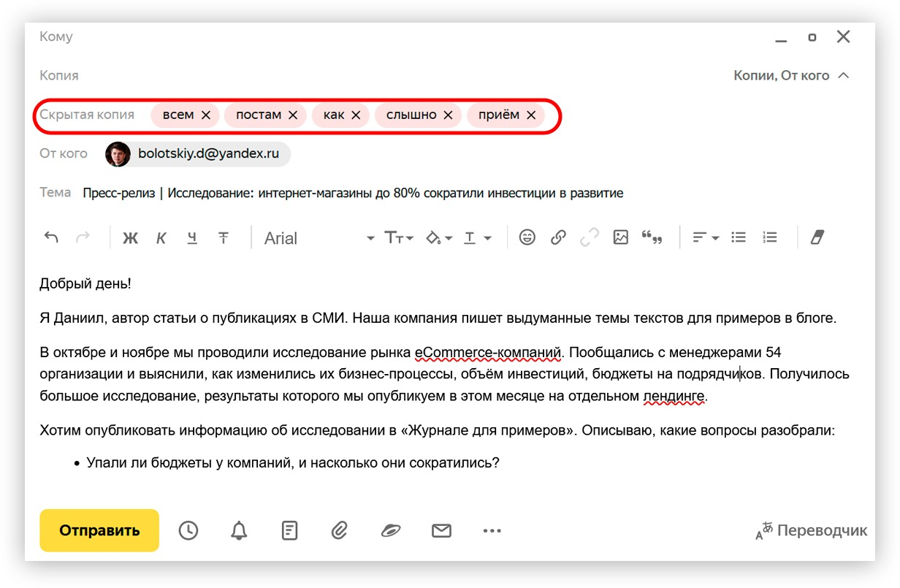Expand the compose window to full size
This screenshot has width=900, height=588.
812,37
